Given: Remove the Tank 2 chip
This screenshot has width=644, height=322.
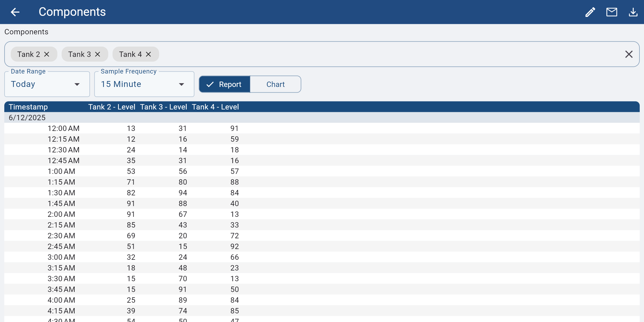Looking at the screenshot, I should (47, 54).
